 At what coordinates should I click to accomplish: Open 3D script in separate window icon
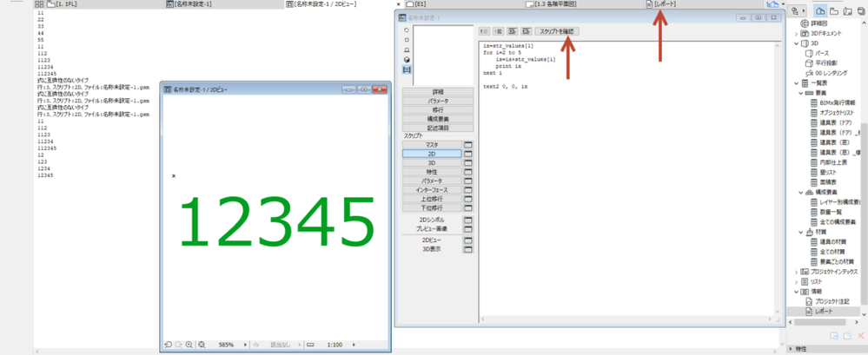click(468, 163)
